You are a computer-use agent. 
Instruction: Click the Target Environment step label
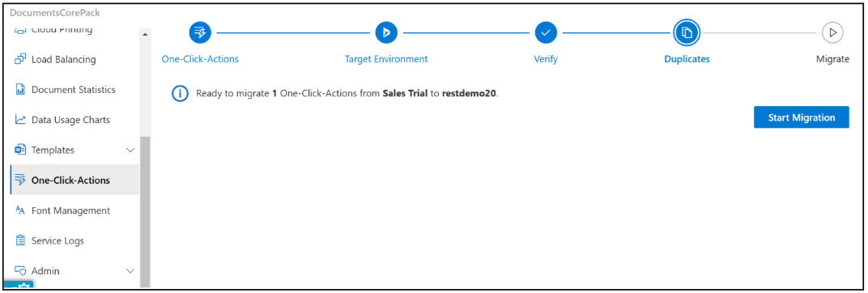386,59
